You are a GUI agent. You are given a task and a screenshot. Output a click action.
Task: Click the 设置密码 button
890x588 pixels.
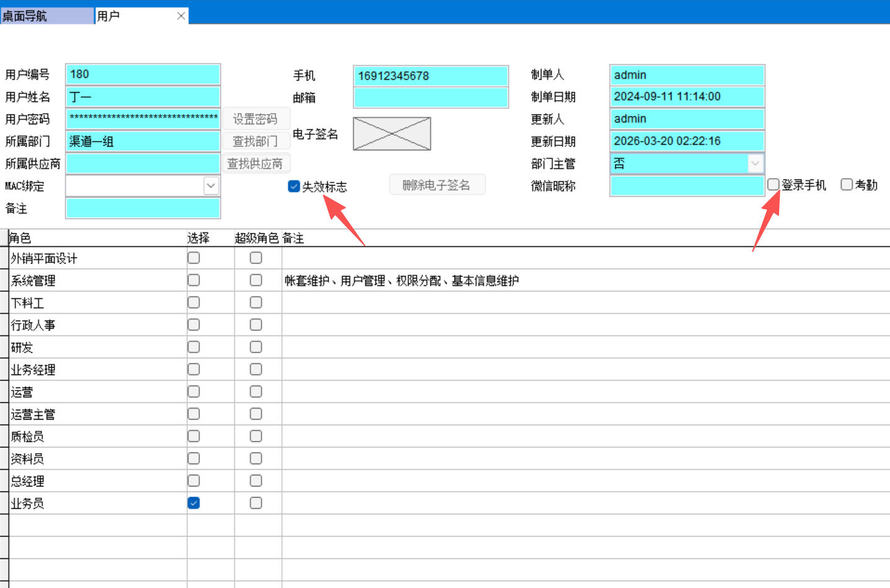pyautogui.click(x=255, y=119)
